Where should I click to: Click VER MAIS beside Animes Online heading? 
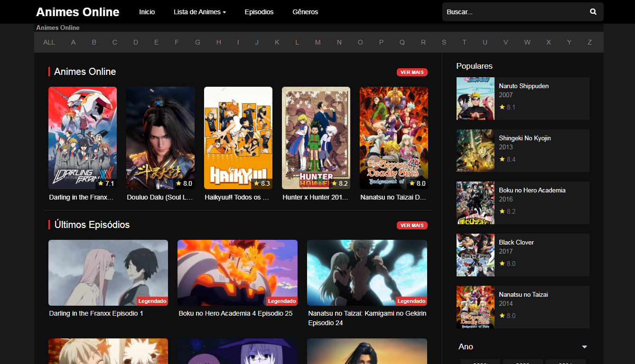412,72
